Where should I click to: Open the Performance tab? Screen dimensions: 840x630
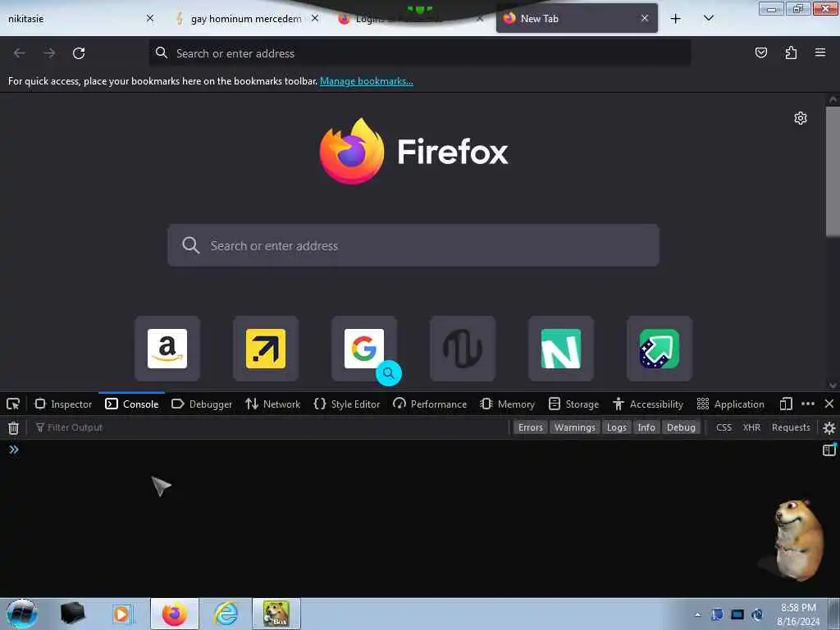430,404
